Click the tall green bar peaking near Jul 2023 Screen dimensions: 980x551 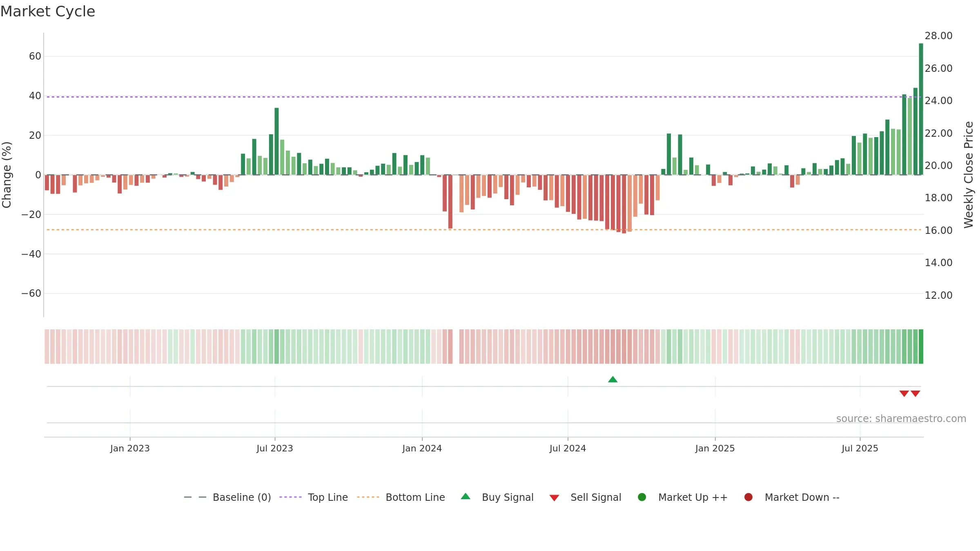(276, 141)
